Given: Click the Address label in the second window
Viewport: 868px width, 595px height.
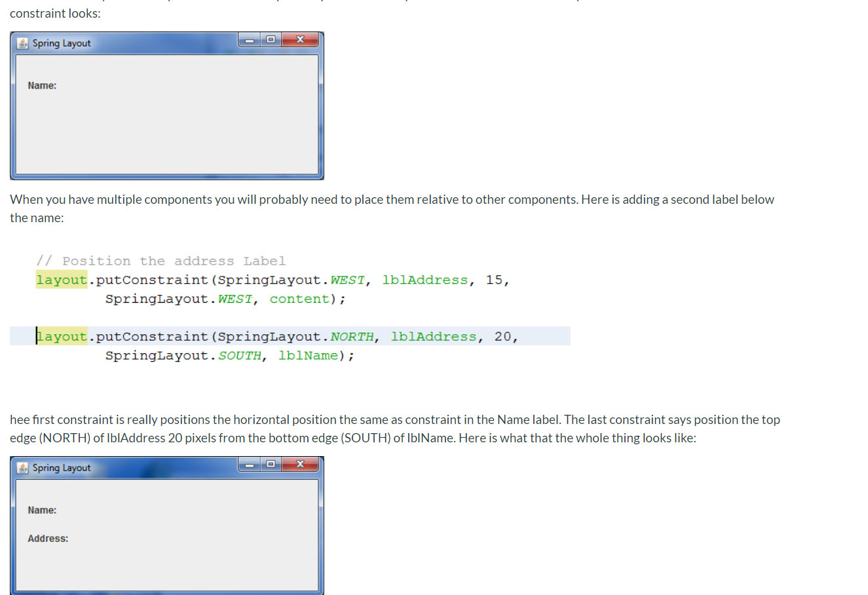Looking at the screenshot, I should (x=48, y=538).
